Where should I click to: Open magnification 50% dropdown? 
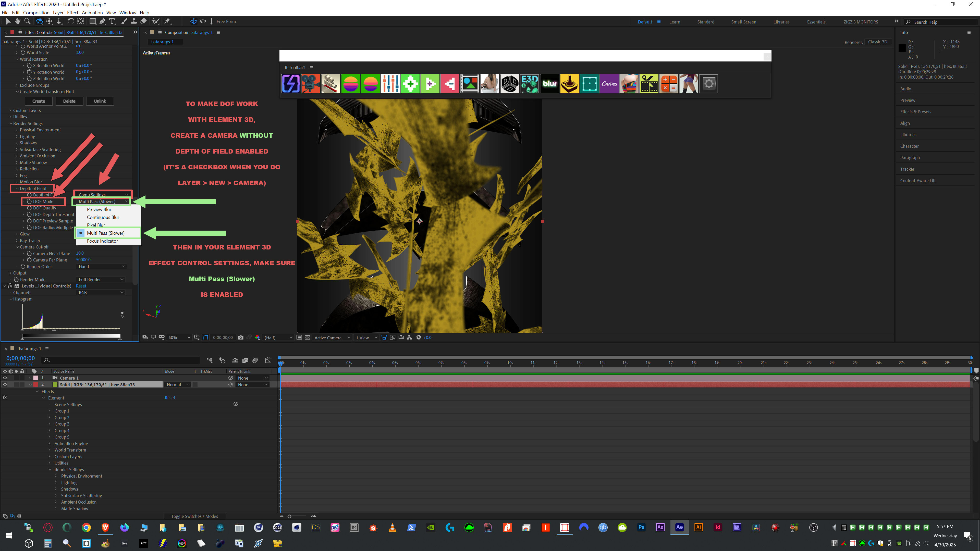point(179,337)
